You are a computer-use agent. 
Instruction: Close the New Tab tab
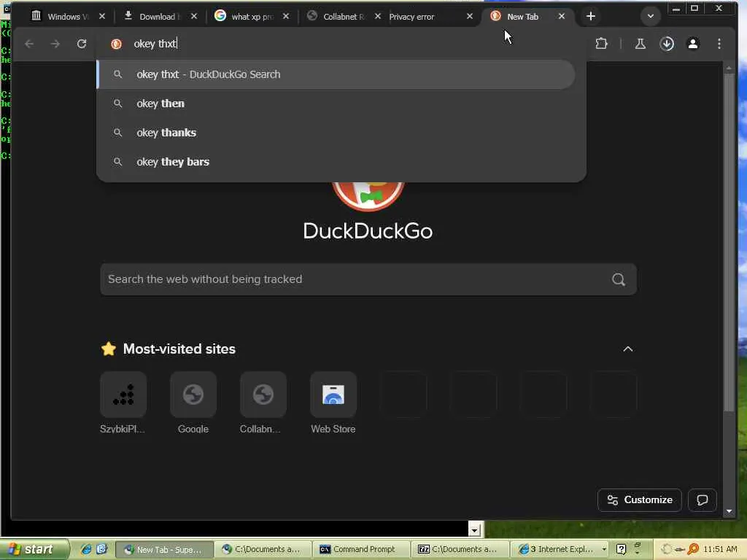click(562, 16)
